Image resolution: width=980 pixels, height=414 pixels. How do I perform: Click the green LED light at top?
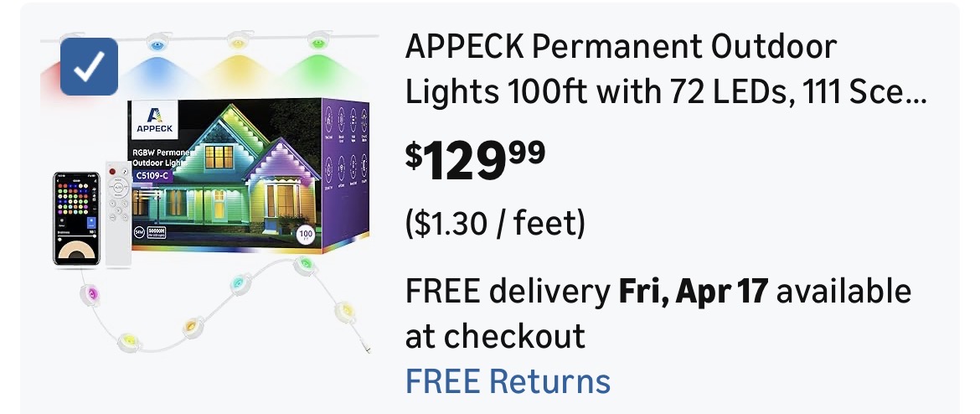coord(317,41)
